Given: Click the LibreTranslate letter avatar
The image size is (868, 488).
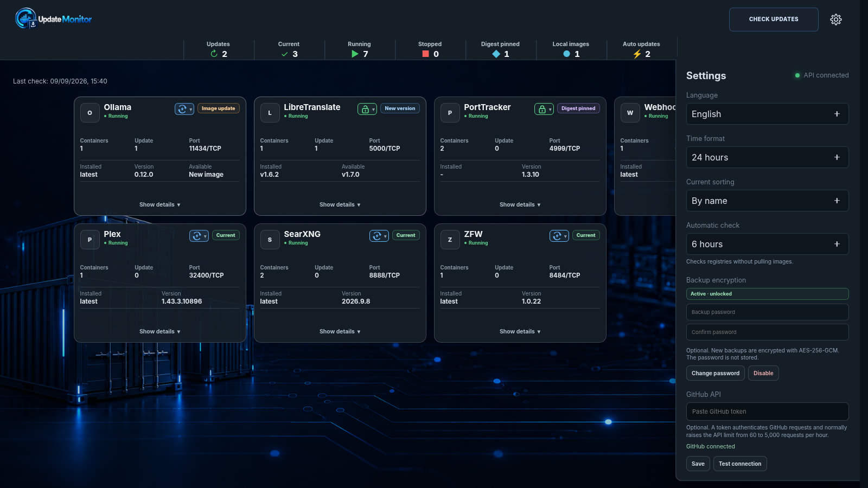Looking at the screenshot, I should click(x=270, y=113).
